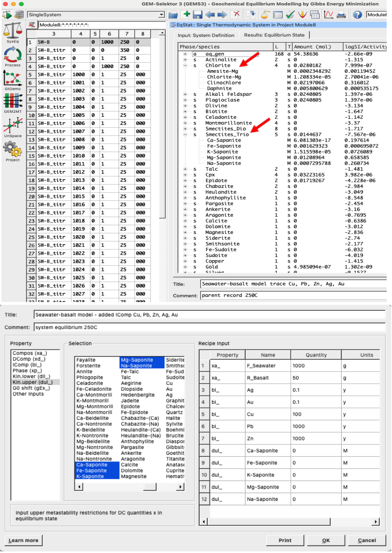Select Fe-Talc in Selection list
Image resolution: width=392 pixels, height=553 pixels.
[x=130, y=372]
